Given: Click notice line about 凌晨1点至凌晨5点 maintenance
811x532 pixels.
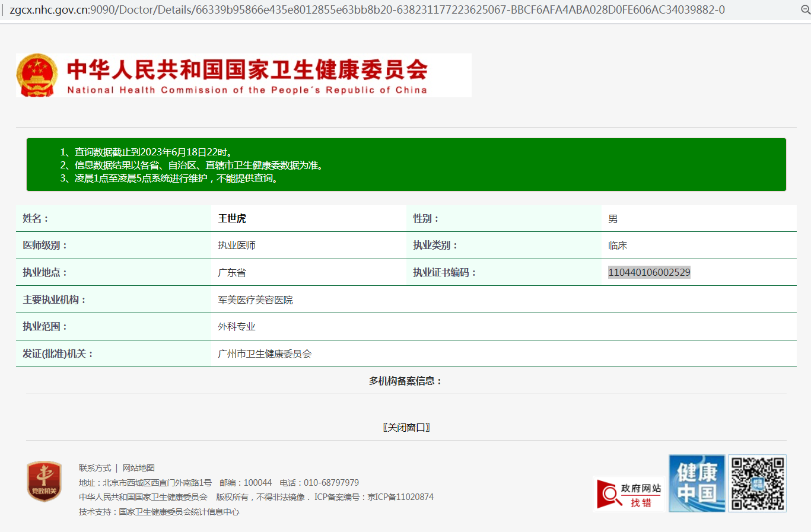Looking at the screenshot, I should (171, 178).
